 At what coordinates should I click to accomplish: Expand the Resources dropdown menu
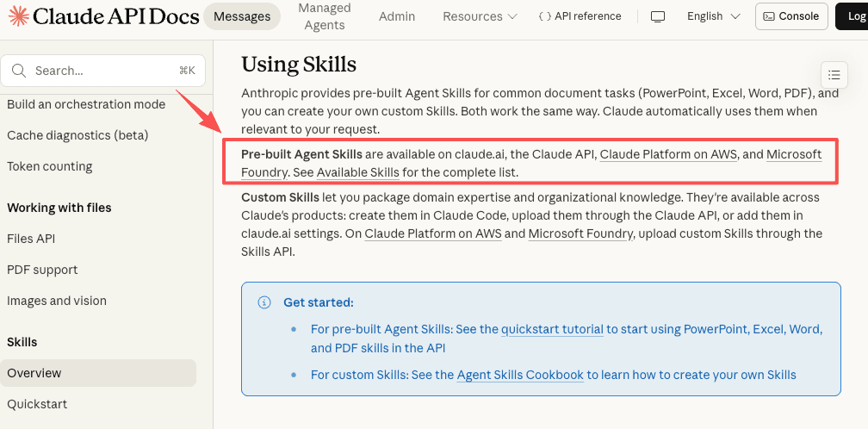[x=480, y=16]
